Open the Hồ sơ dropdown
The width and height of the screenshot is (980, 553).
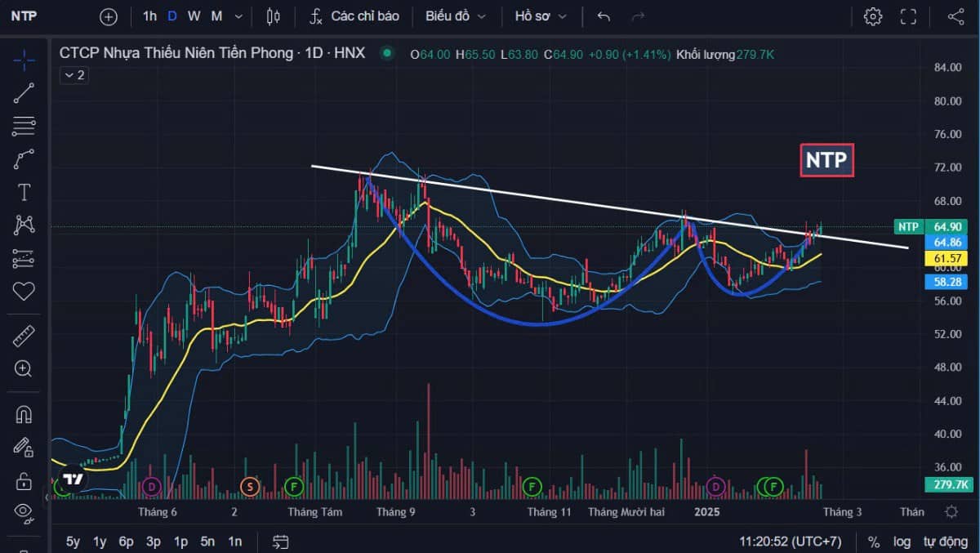point(541,16)
